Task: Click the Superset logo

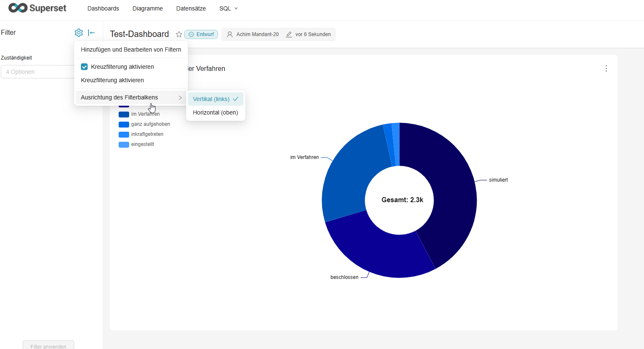Action: 37,8
